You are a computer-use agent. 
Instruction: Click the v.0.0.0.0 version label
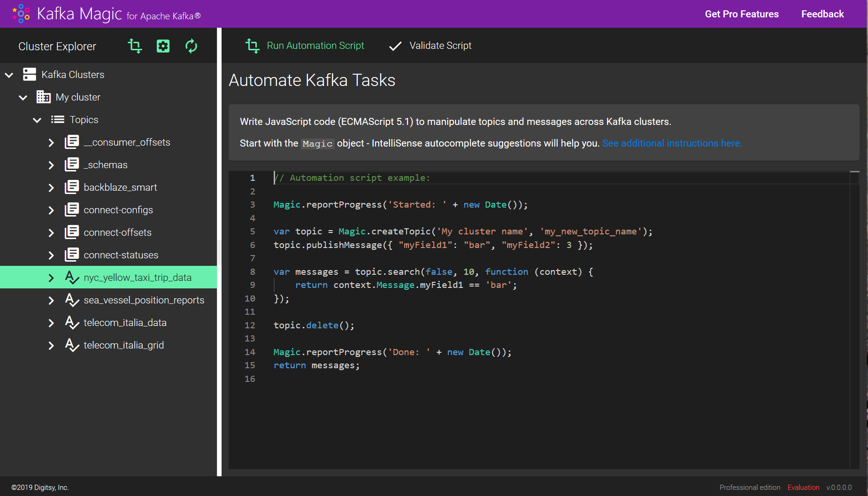click(839, 488)
